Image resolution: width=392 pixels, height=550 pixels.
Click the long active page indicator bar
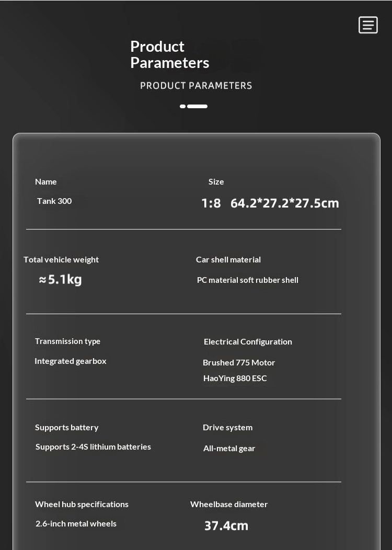point(198,106)
